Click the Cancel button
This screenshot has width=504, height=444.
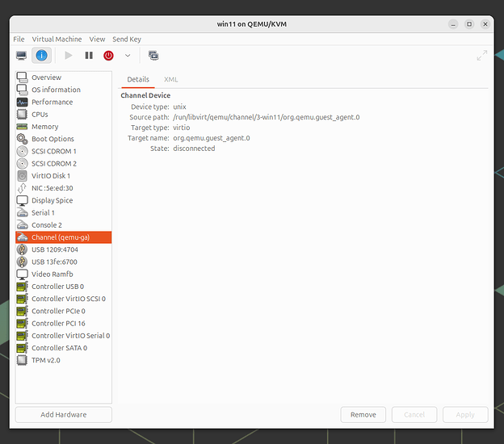[x=414, y=414]
